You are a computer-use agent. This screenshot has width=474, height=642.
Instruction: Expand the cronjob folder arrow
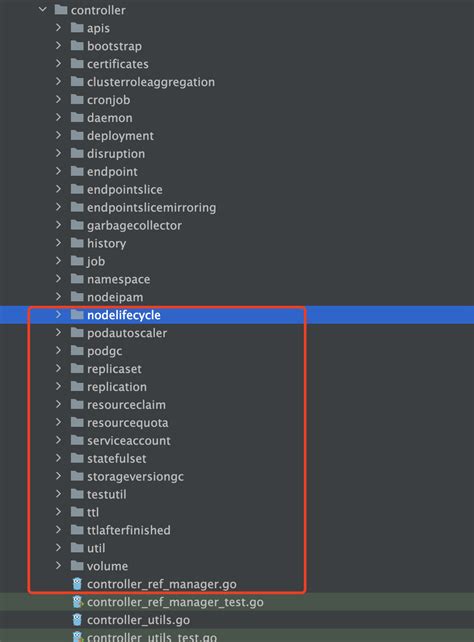coord(59,99)
